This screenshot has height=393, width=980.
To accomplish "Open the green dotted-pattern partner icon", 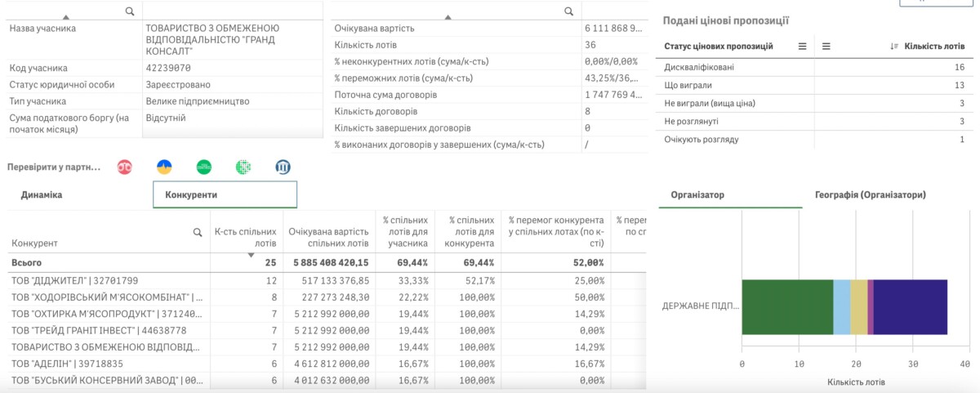I will (x=243, y=167).
